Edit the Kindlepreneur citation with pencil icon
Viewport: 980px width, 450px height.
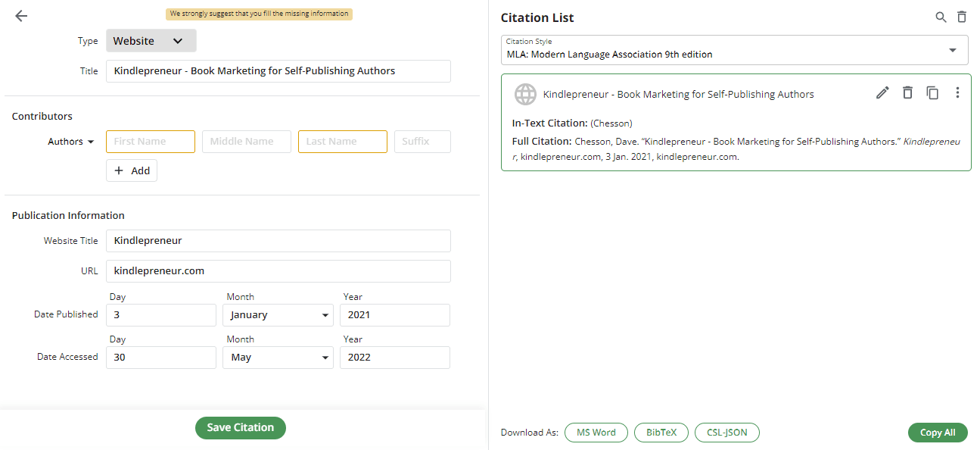point(882,92)
